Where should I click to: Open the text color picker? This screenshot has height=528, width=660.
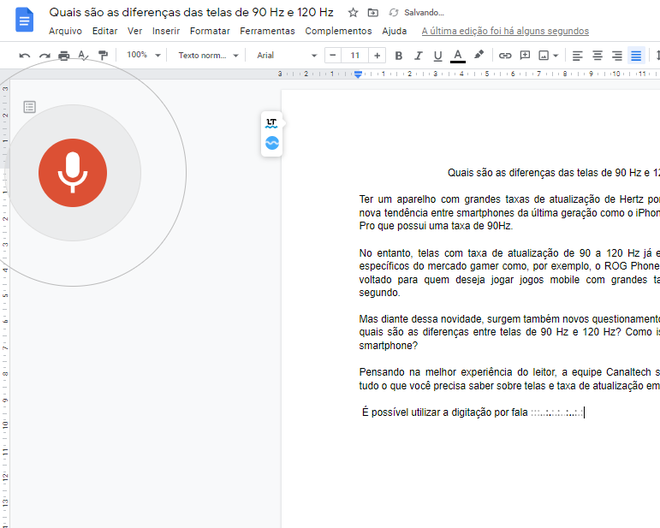click(x=458, y=56)
